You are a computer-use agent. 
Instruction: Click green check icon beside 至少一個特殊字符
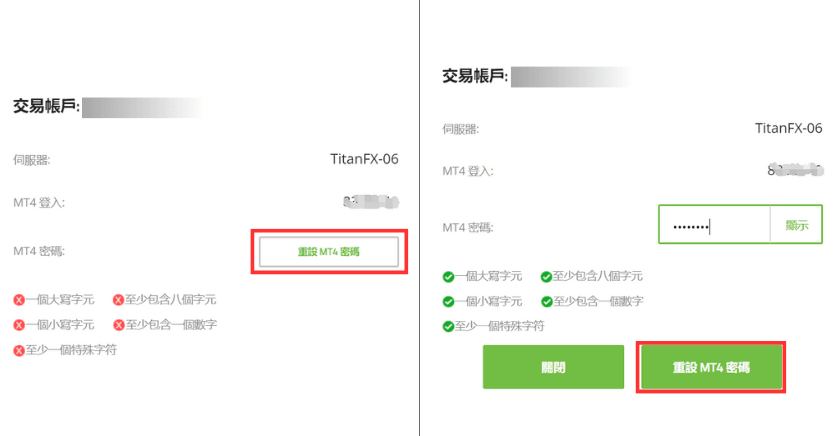(x=448, y=327)
